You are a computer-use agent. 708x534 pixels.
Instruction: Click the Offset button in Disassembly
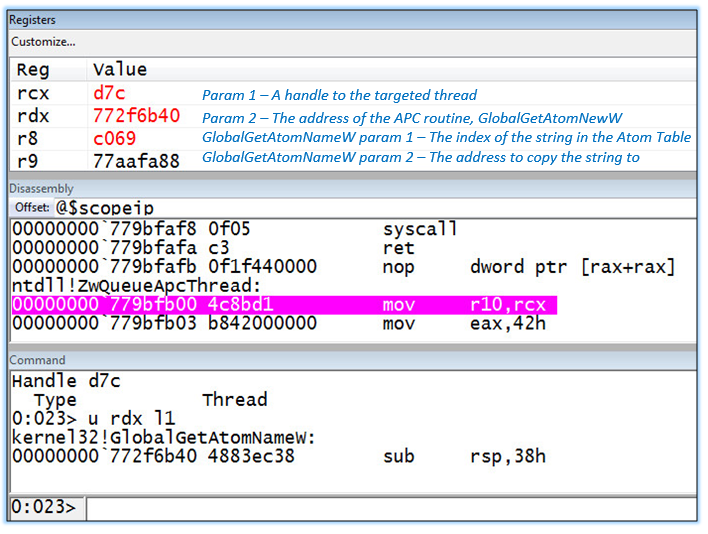[x=32, y=207]
